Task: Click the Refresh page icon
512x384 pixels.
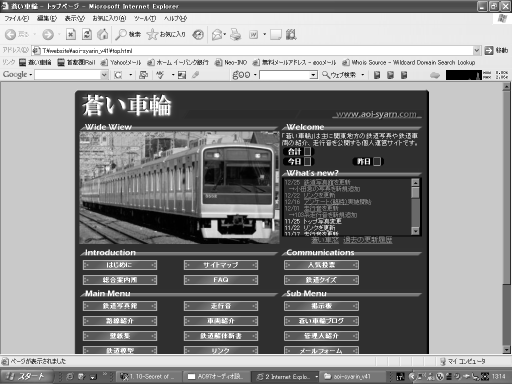Action: pyautogui.click(x=87, y=34)
